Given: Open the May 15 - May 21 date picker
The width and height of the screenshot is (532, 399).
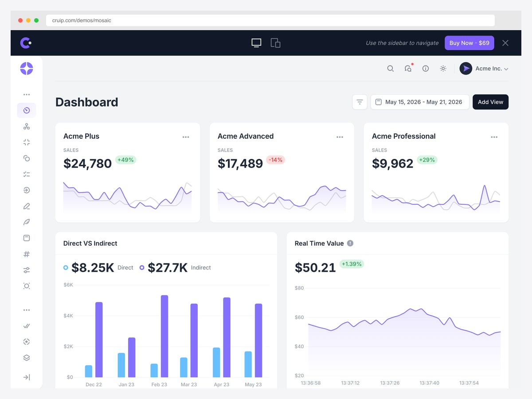Looking at the screenshot, I should (x=420, y=102).
